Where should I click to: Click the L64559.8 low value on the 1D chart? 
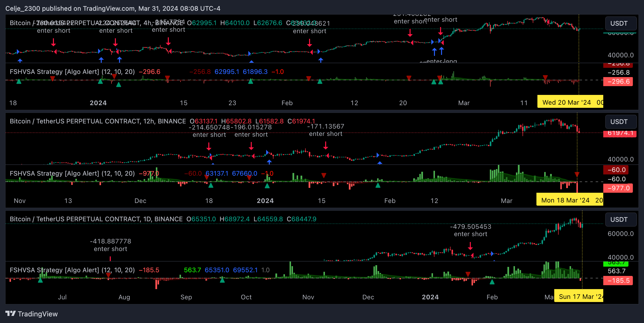[x=268, y=219]
